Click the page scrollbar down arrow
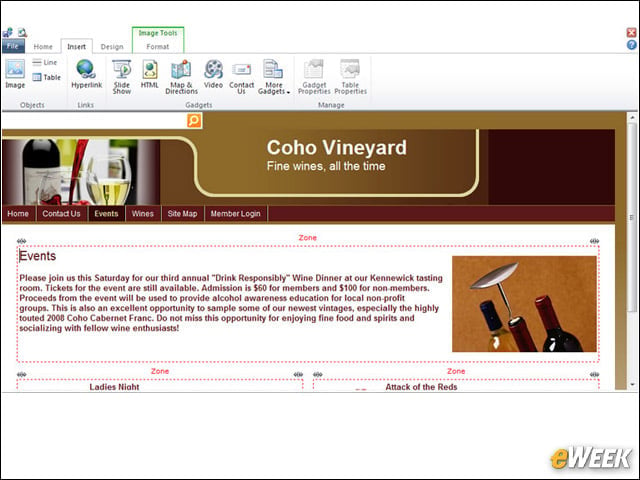 click(632, 384)
